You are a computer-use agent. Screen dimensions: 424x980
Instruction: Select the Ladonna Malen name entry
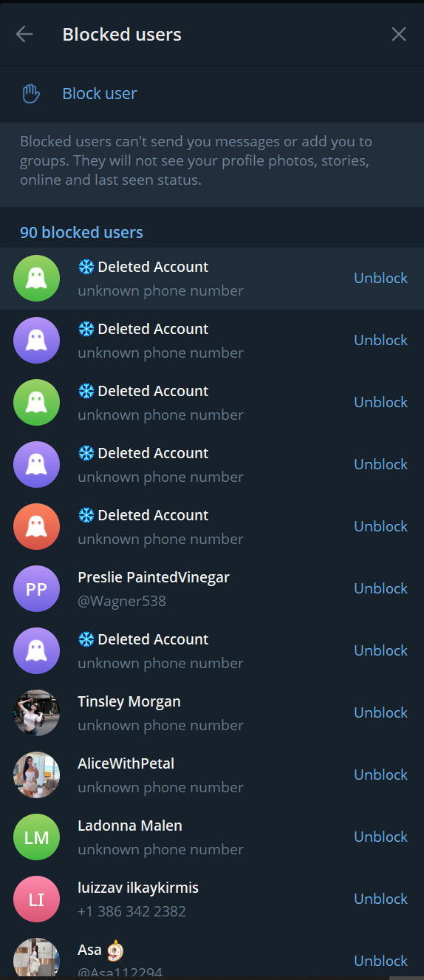click(130, 826)
